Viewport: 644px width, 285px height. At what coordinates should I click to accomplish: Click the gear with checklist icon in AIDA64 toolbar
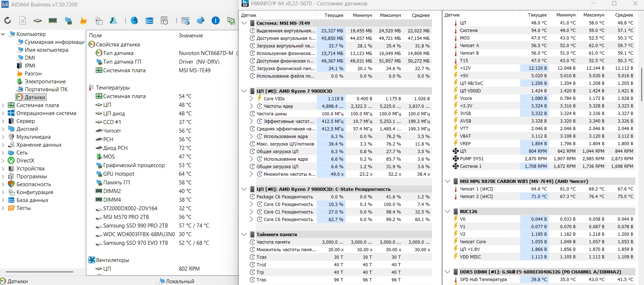(x=99, y=20)
